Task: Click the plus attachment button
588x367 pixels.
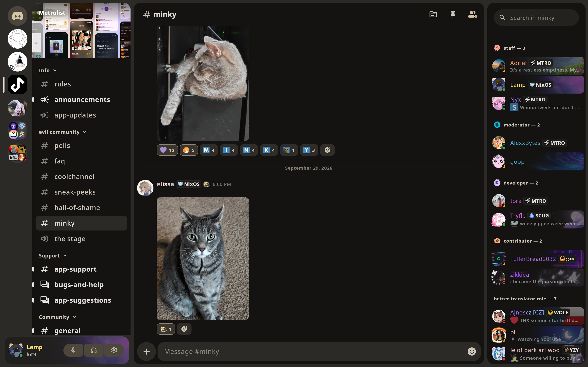Action: 146,351
